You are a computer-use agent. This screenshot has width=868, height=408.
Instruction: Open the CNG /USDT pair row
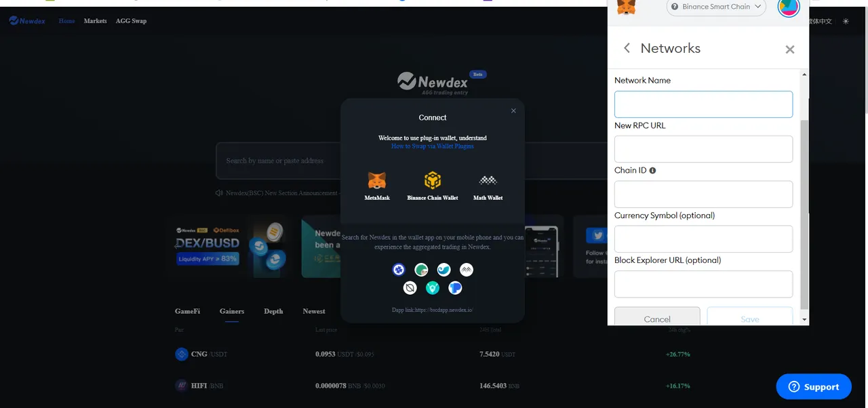click(x=434, y=354)
